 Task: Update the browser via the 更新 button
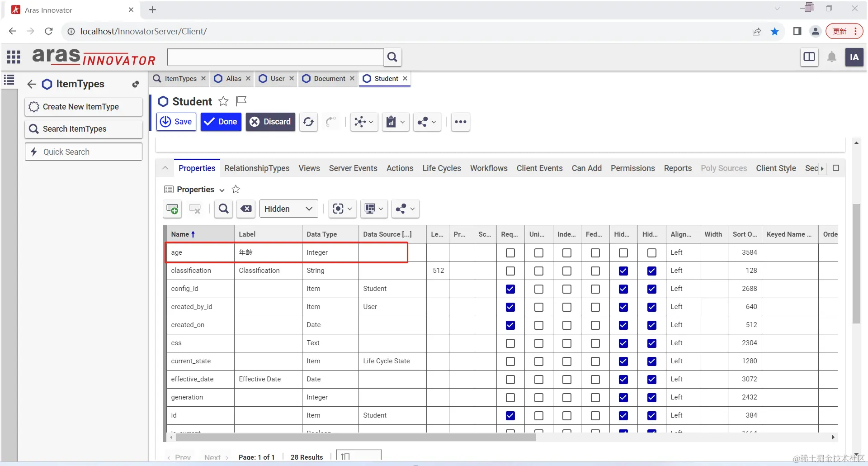844,31
